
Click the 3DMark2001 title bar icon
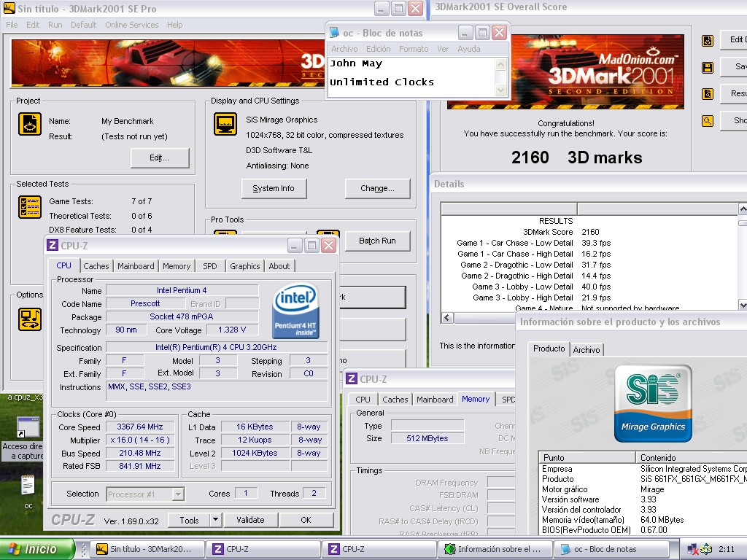click(x=9, y=8)
